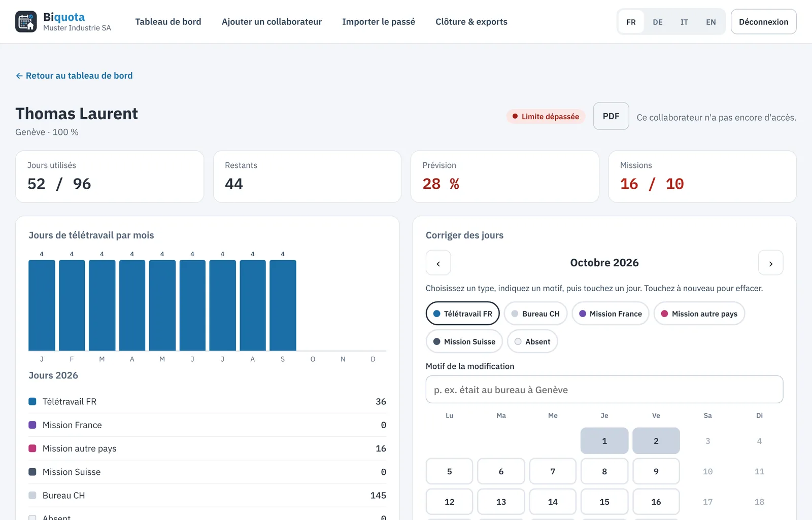Screen dimensions: 812x520
Task: Go to previous month with left chevron
Action: (x=438, y=263)
